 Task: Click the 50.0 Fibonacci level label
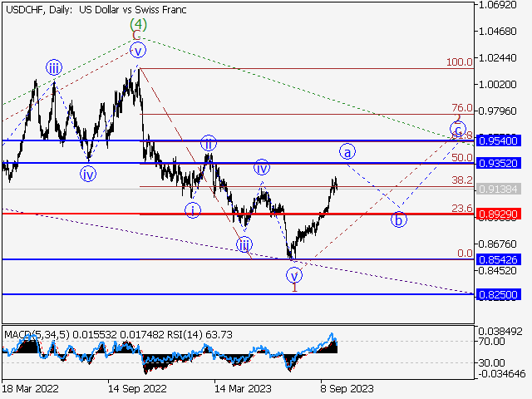(462, 157)
